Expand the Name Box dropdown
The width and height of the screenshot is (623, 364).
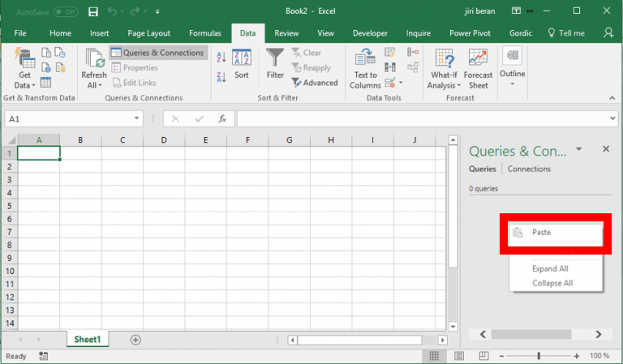pos(136,118)
